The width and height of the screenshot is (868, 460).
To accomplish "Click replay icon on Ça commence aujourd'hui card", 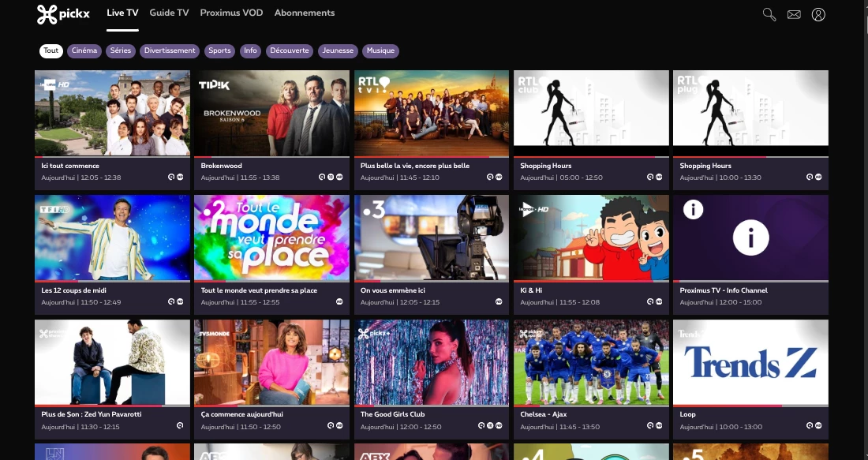I will click(331, 426).
